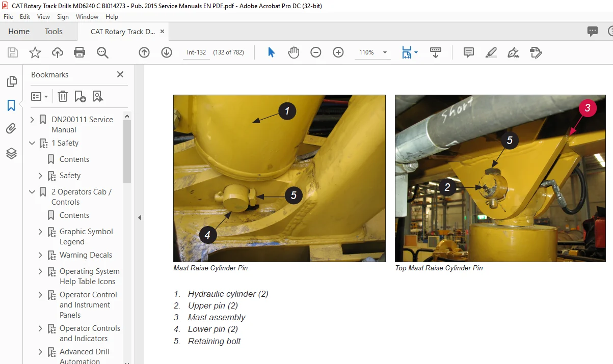Open the bookmark options dropdown menu
This screenshot has height=364, width=613.
click(x=39, y=96)
